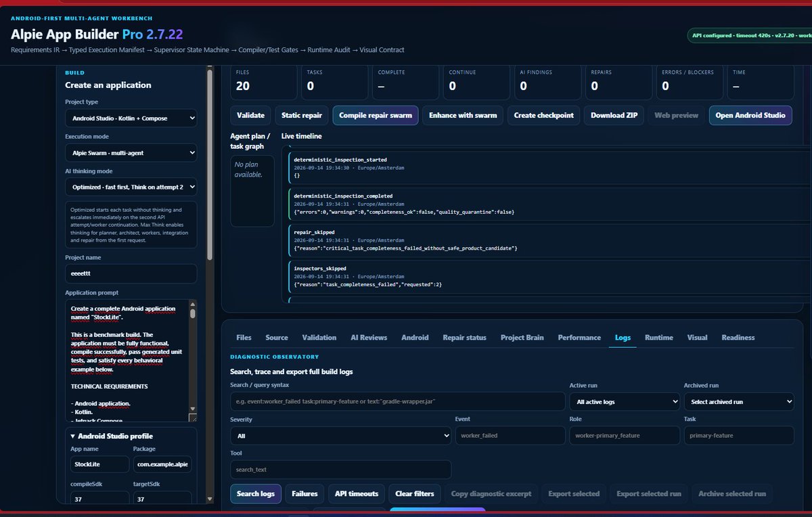The height and width of the screenshot is (517, 812).
Task: Click the Web preview button
Action: tap(676, 115)
